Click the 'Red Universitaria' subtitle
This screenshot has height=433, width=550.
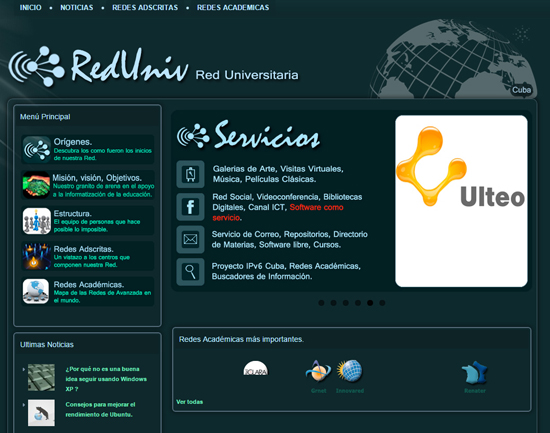(247, 75)
